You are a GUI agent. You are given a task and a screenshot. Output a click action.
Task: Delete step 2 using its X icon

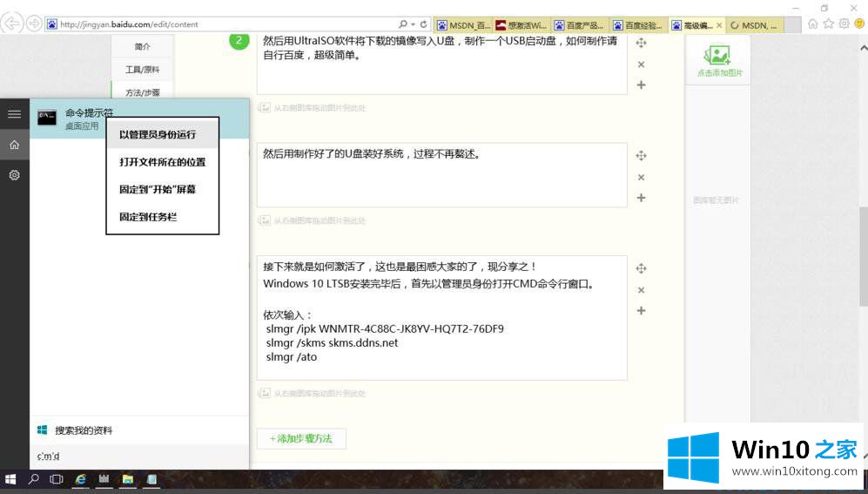pos(641,64)
